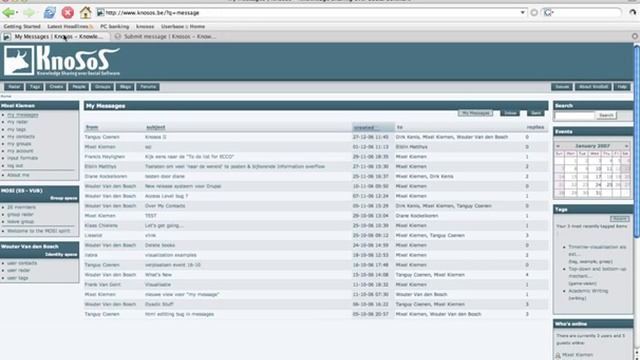Screen dimensions: 640x360
Task: Click the Help navigation button
Action: [622, 87]
